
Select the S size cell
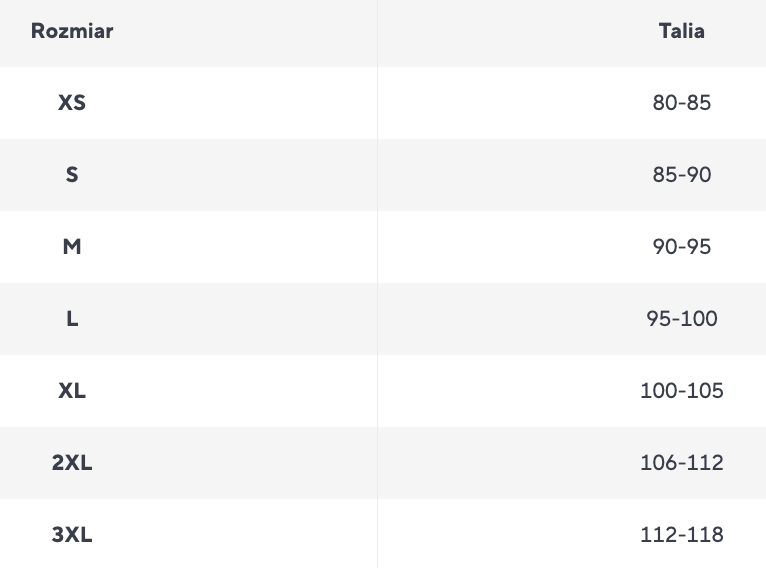pyautogui.click(x=72, y=175)
